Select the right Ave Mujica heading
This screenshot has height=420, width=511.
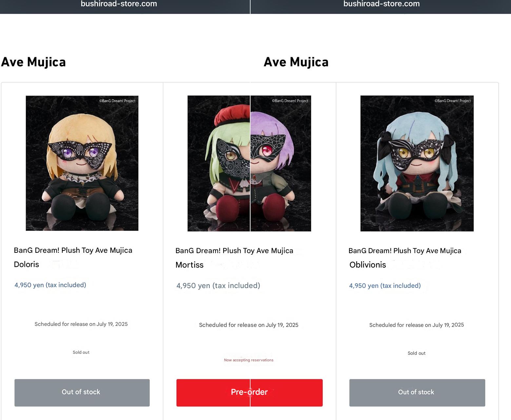coord(296,62)
